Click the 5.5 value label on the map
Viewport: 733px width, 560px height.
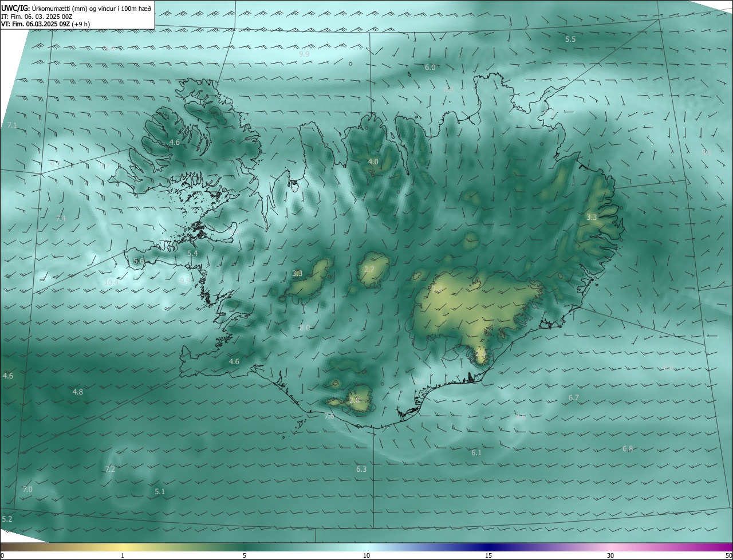coord(570,40)
